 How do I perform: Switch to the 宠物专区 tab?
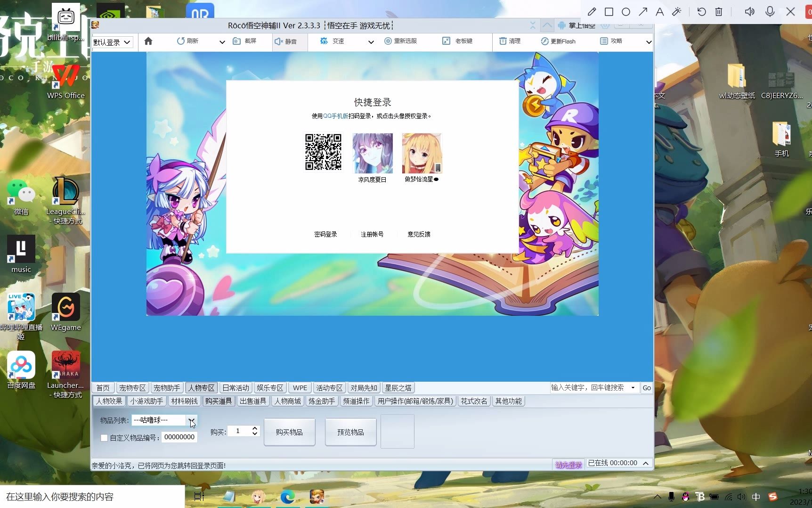click(x=132, y=388)
